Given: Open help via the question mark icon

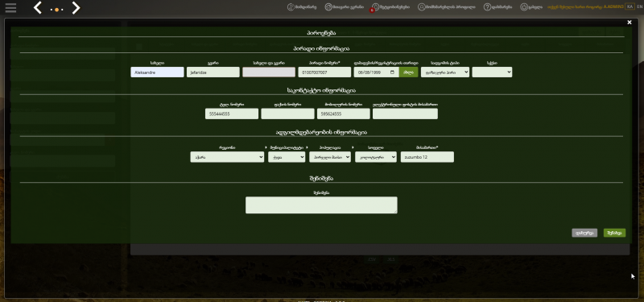Looking at the screenshot, I should 487,7.
